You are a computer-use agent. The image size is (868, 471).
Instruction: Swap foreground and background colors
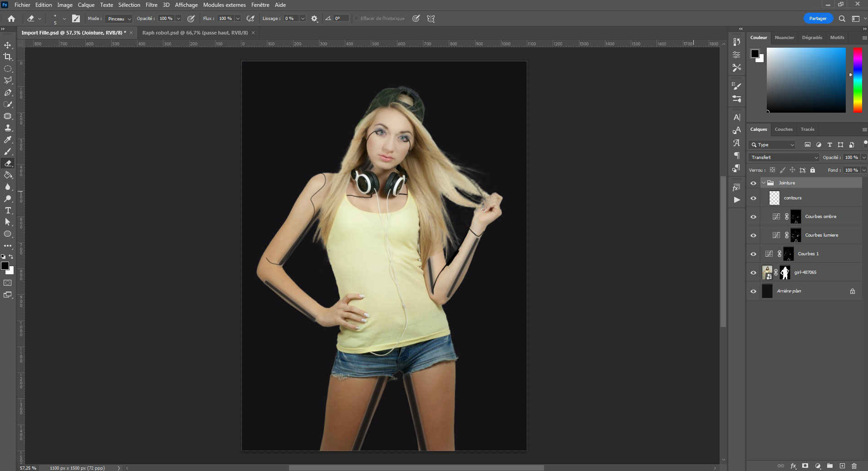click(11, 257)
